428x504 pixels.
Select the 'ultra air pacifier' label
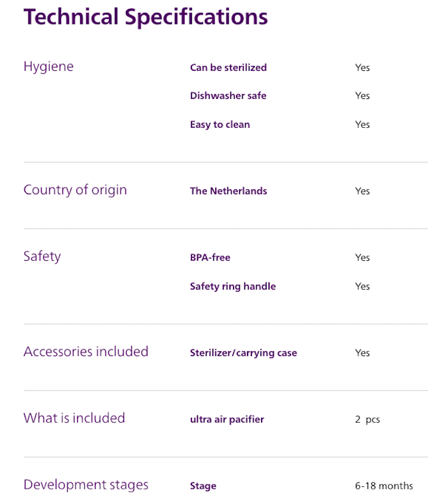[x=227, y=420]
